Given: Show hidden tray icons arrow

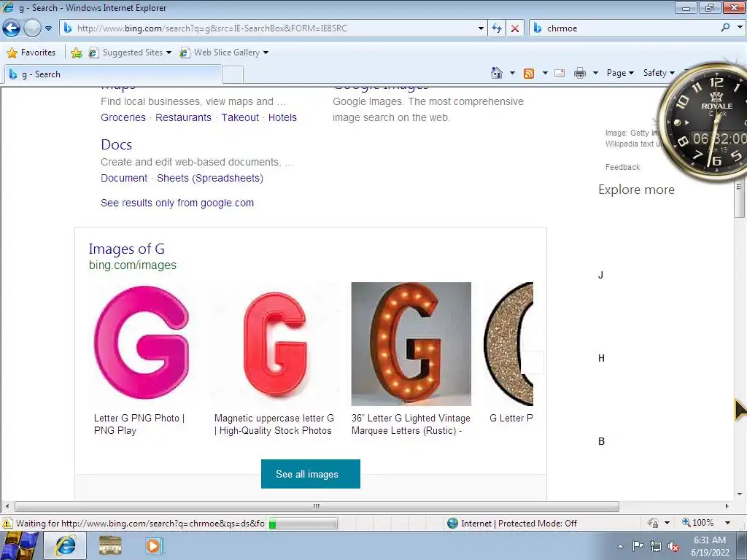Looking at the screenshot, I should click(x=620, y=546).
